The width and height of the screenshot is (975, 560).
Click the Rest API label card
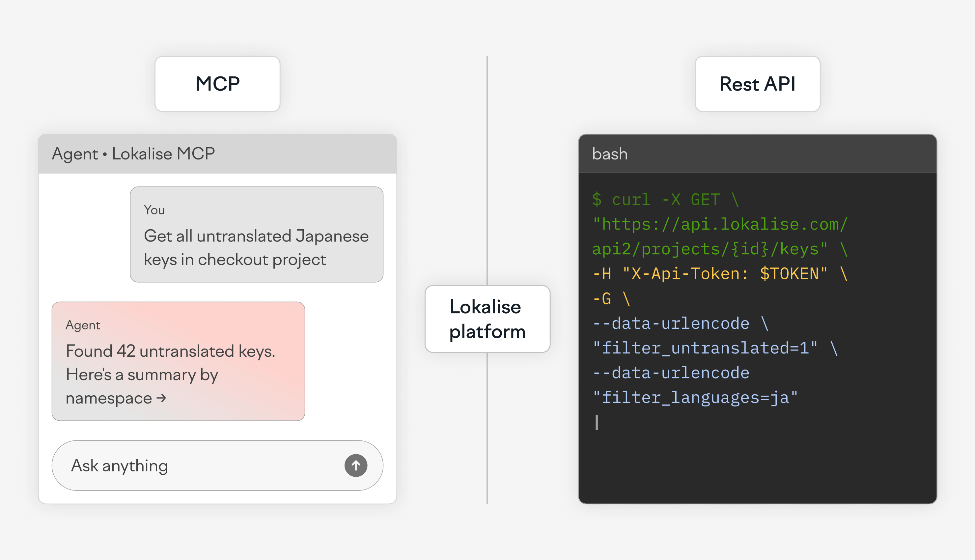(757, 84)
